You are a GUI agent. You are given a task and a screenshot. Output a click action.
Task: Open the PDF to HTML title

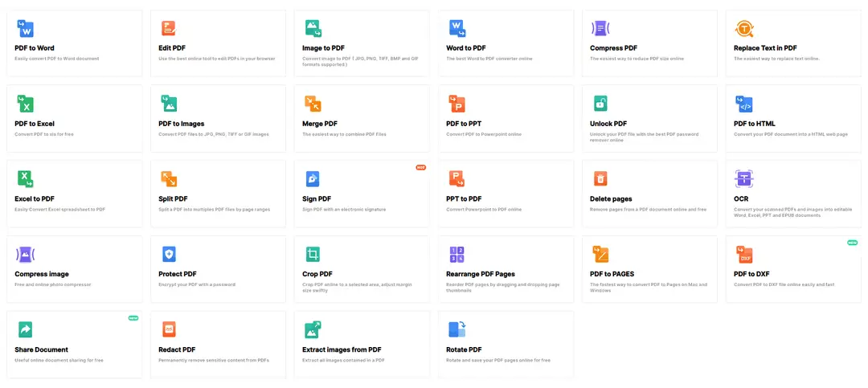(x=755, y=124)
